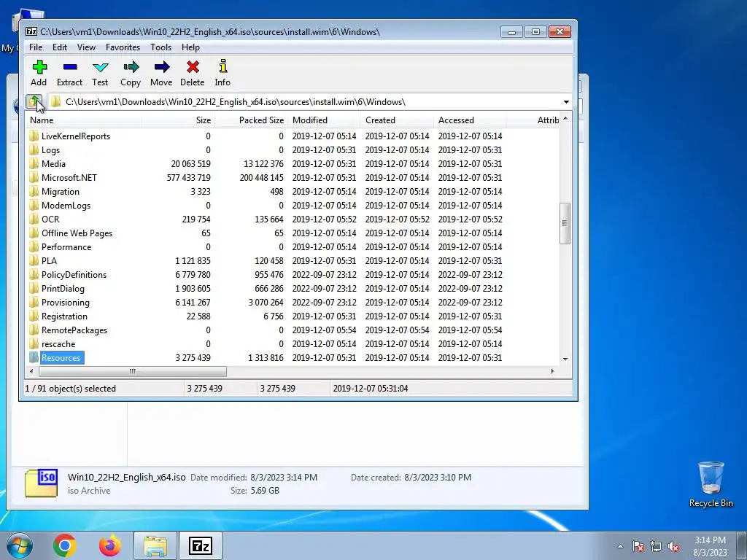Click the scroll left arrow of file list

point(31,371)
